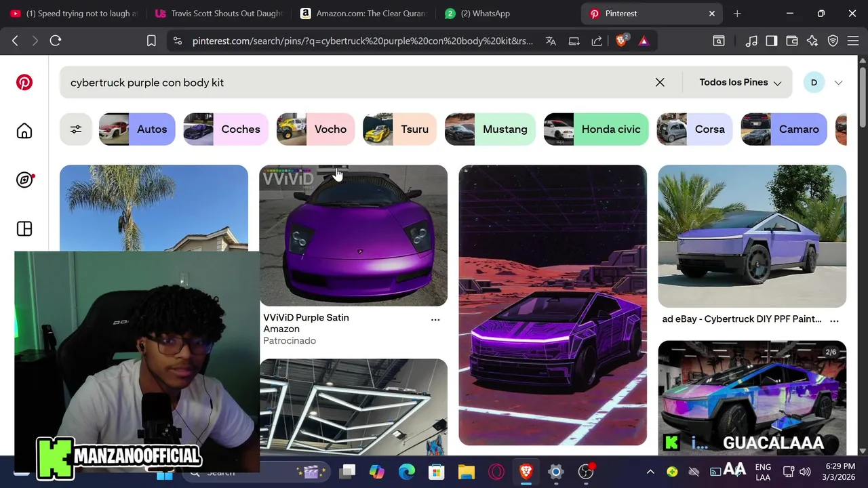
Task: Reload the Pinterest page
Action: click(x=56, y=41)
